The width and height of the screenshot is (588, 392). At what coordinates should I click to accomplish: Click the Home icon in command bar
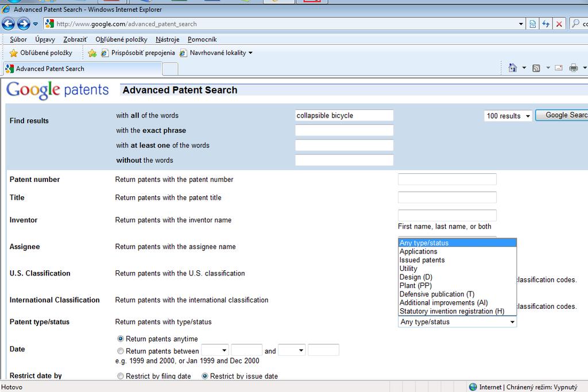[513, 68]
